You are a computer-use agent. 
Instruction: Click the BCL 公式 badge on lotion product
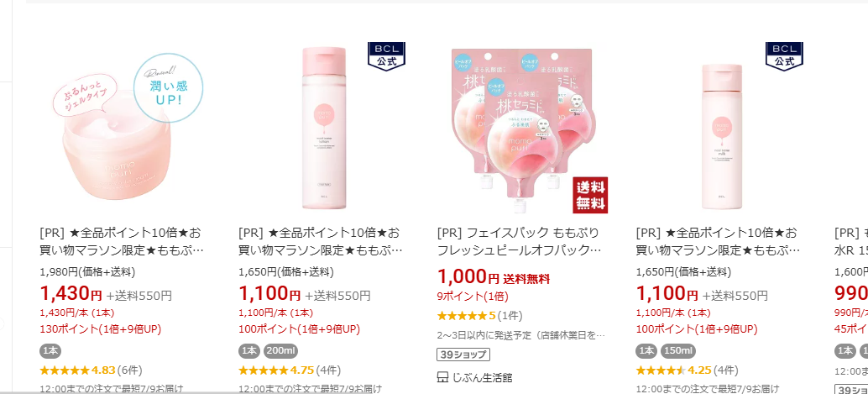point(386,56)
